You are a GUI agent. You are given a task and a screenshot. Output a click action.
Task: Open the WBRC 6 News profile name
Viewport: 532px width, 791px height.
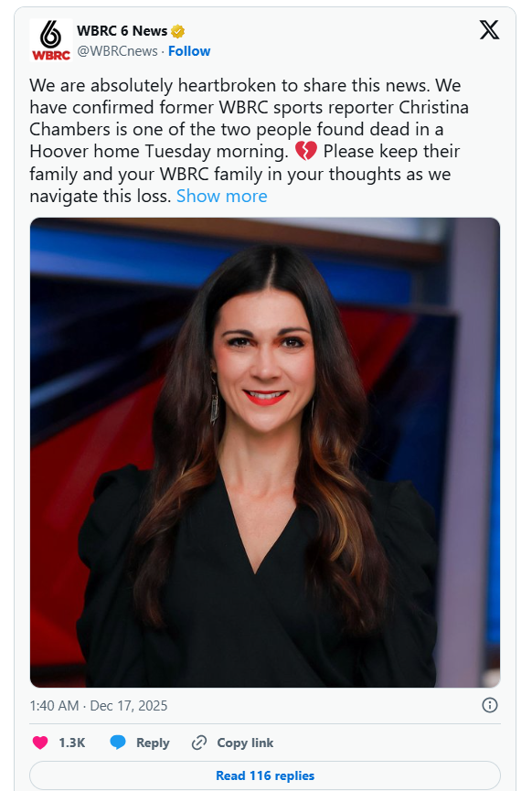(122, 31)
